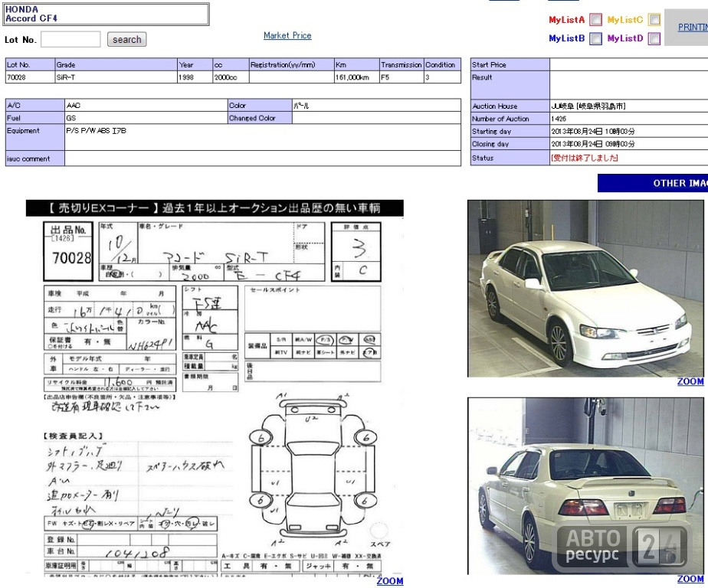The image size is (708, 588).
Task: Click the 161,000km cell
Action: pyautogui.click(x=357, y=77)
